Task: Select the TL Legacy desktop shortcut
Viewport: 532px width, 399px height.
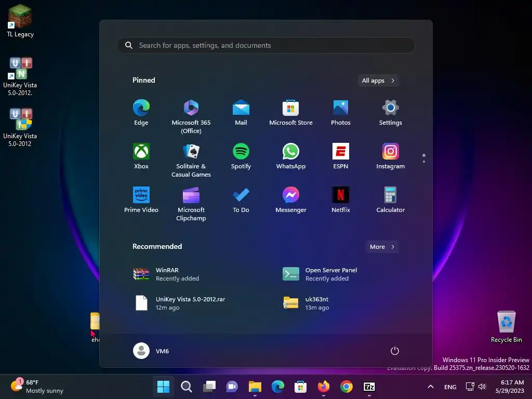Action: (20, 21)
